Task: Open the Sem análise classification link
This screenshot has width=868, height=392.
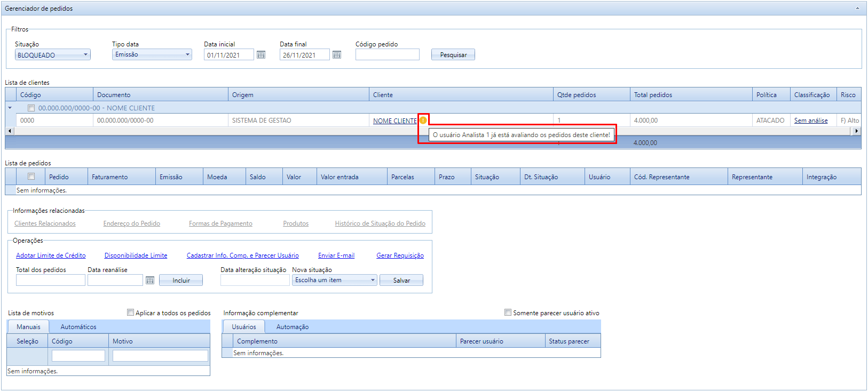Action: tap(811, 121)
